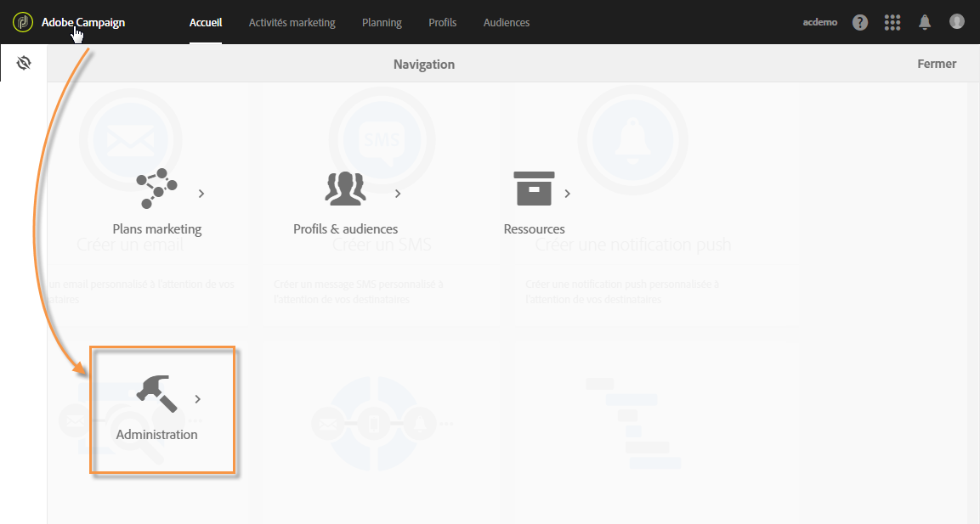
Task: Open the apps grid switcher icon
Action: [892, 22]
